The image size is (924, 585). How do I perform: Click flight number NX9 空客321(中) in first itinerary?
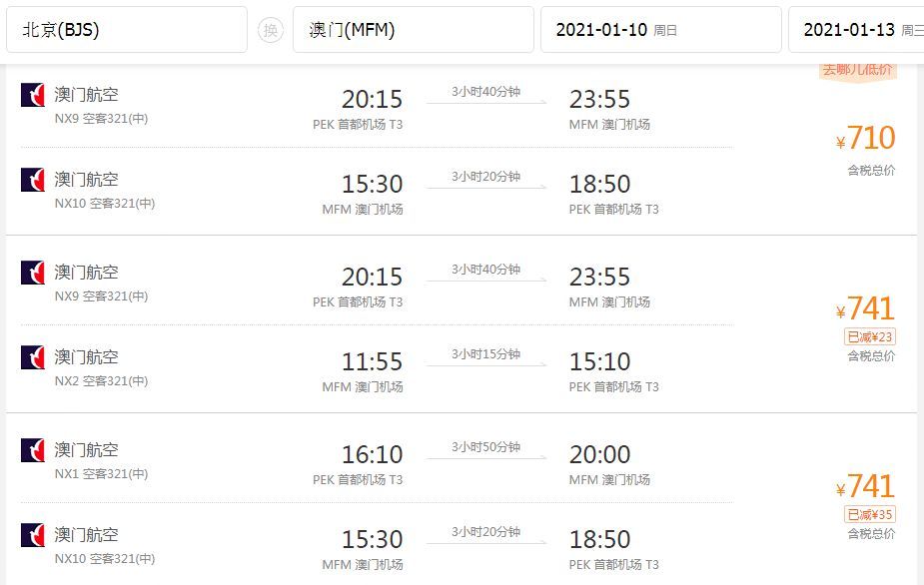101,119
